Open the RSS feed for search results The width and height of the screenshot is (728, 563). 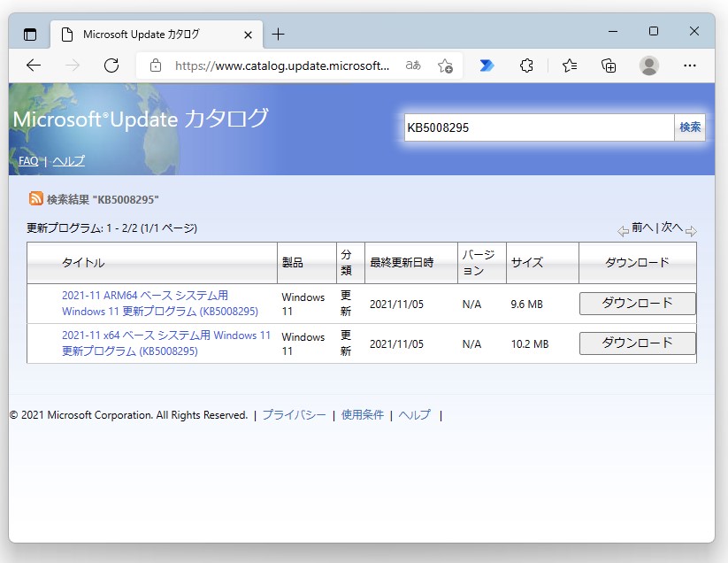tap(34, 199)
